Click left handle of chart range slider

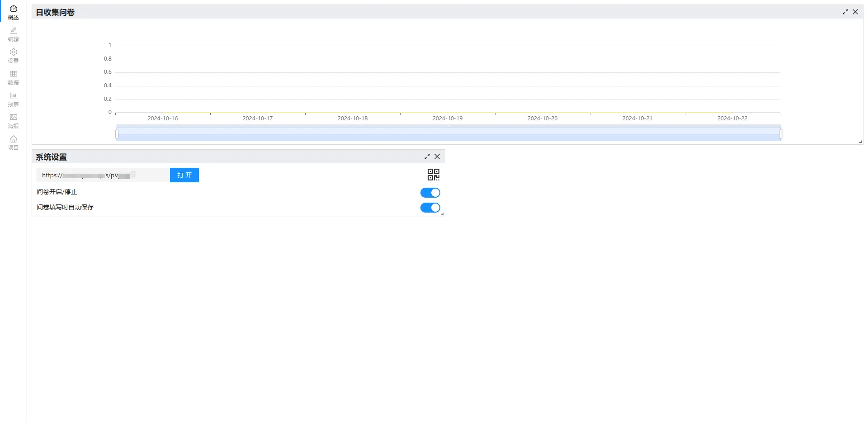(117, 134)
